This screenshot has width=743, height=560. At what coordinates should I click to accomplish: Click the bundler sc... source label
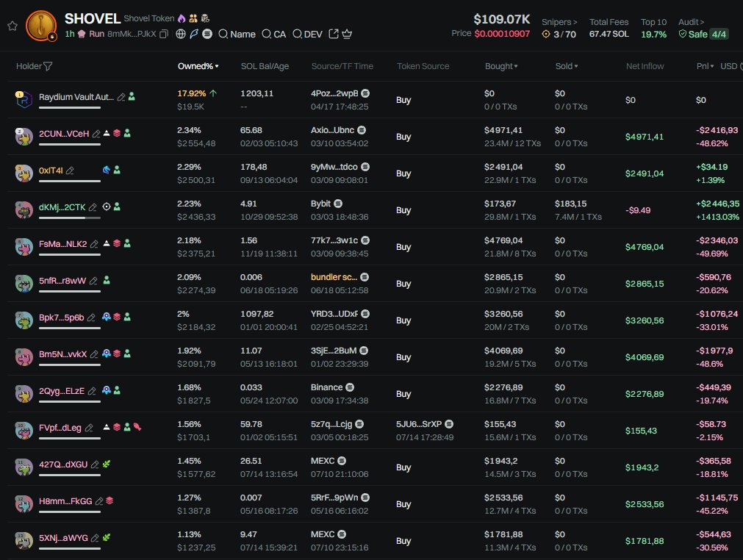[x=334, y=277]
